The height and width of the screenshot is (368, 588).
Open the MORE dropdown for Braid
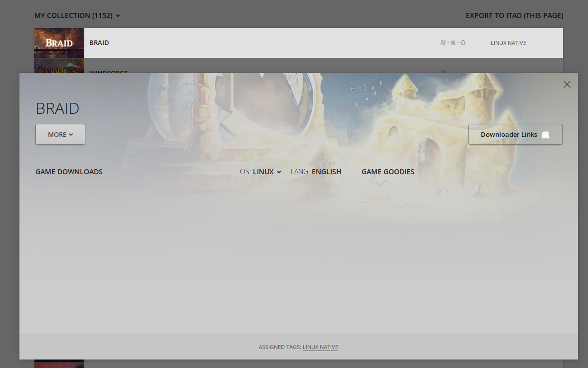coord(60,134)
